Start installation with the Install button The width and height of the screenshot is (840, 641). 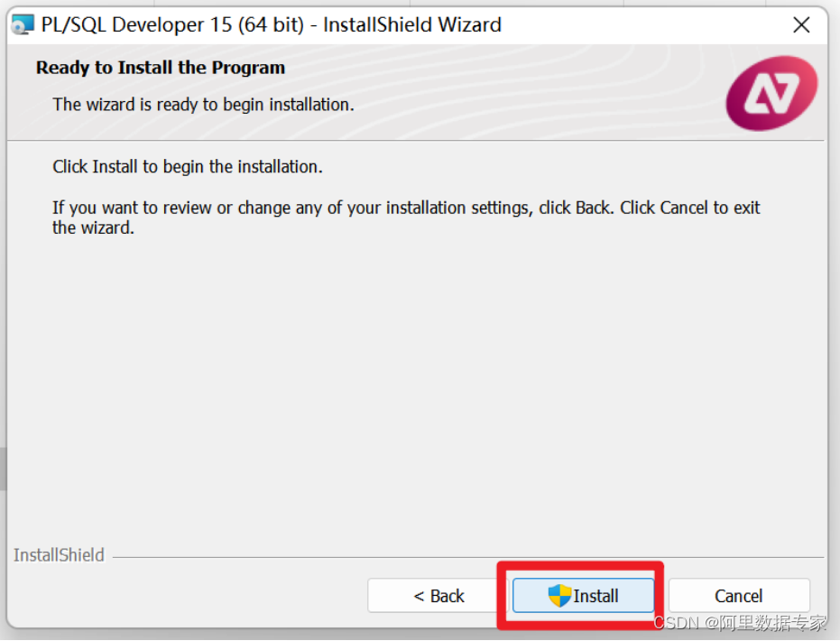tap(584, 596)
